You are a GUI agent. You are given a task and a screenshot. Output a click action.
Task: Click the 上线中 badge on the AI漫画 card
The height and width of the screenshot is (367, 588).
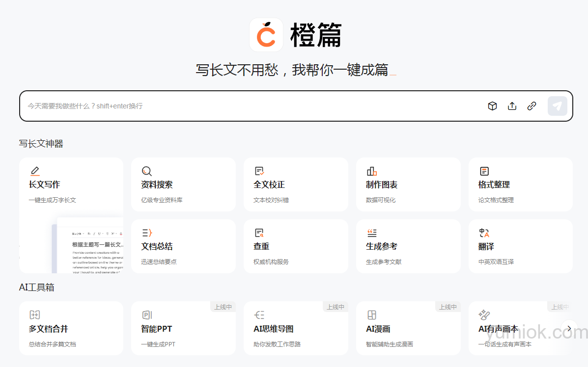pyautogui.click(x=448, y=307)
